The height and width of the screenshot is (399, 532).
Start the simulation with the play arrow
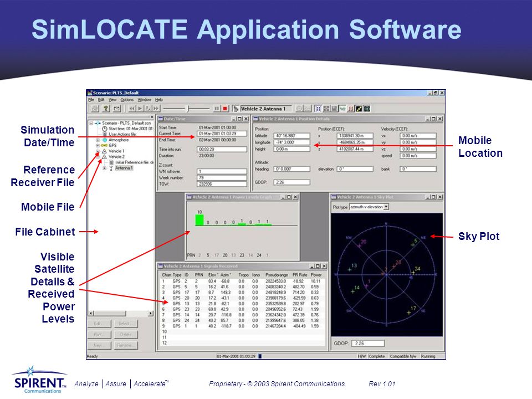point(140,109)
